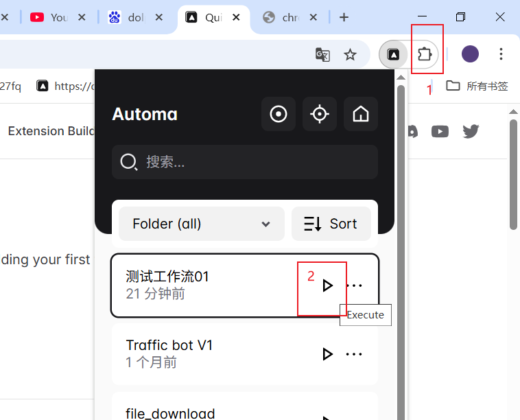
Task: Click the Twitter bird icon on the page
Action: click(471, 131)
